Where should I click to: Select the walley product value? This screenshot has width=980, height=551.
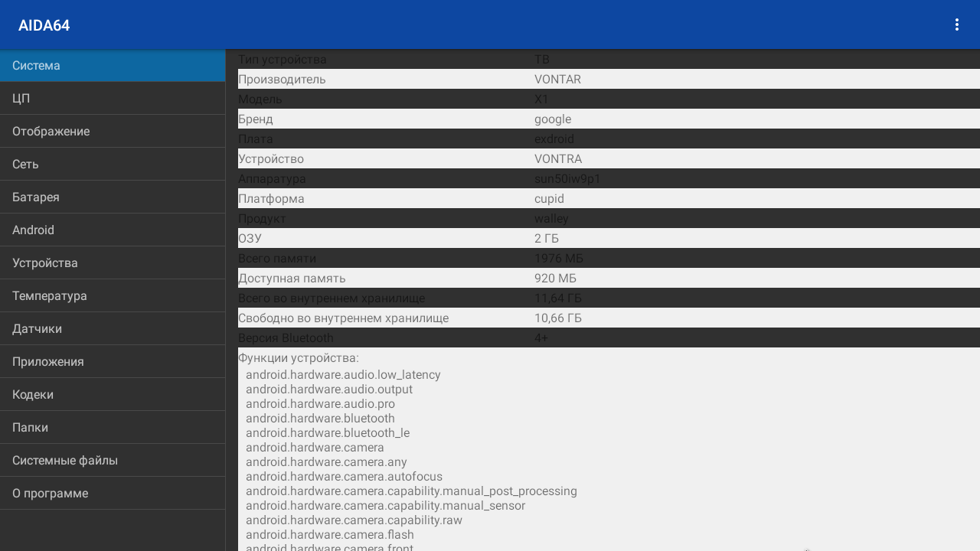(x=551, y=219)
